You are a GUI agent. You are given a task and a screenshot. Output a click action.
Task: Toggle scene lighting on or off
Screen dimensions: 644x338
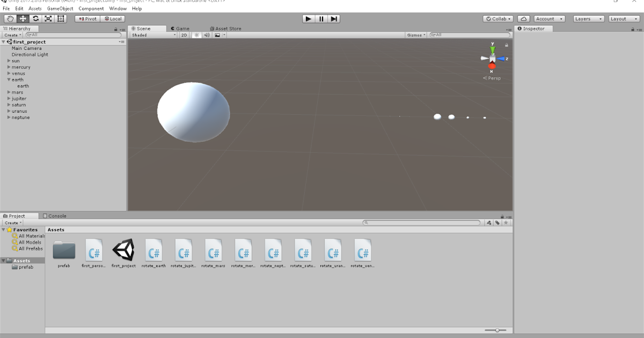coord(197,34)
